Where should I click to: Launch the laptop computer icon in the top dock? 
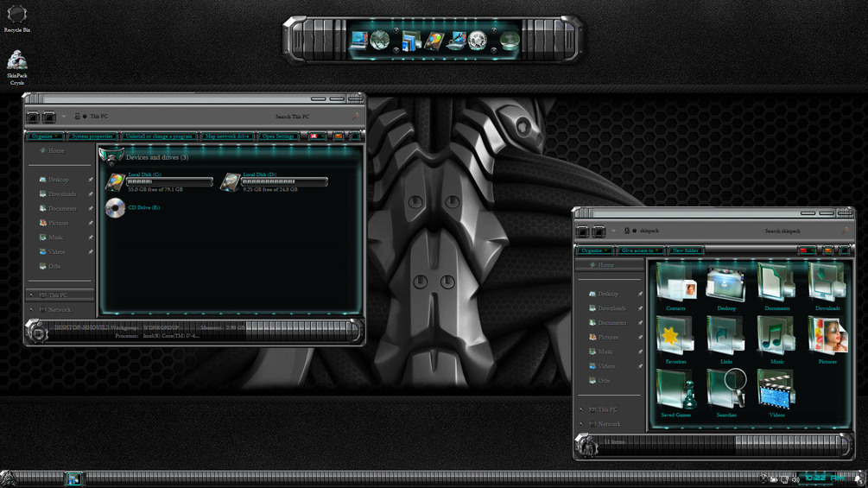click(359, 41)
